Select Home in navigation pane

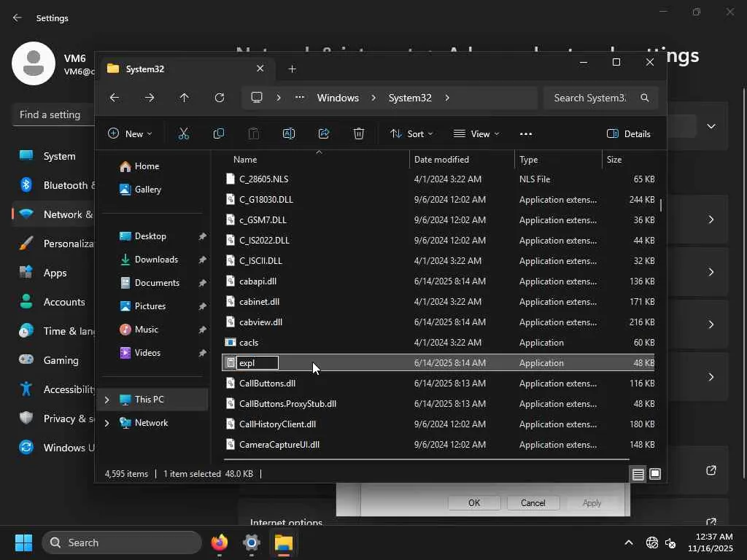[147, 166]
